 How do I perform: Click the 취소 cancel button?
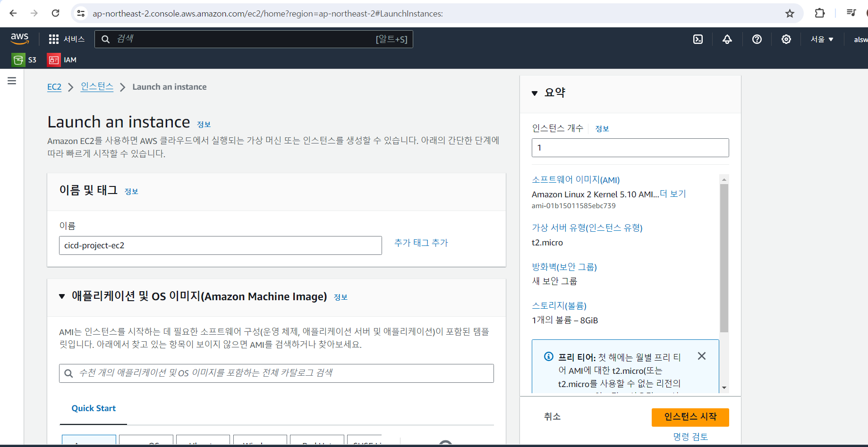553,416
